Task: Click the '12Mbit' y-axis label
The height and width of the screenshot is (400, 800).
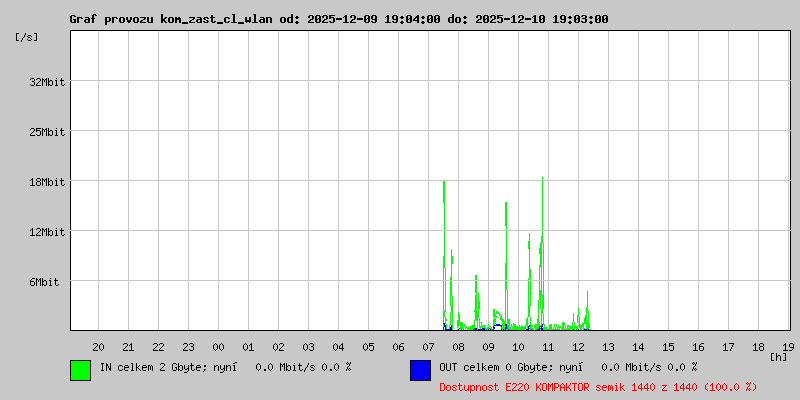Action: coord(47,232)
